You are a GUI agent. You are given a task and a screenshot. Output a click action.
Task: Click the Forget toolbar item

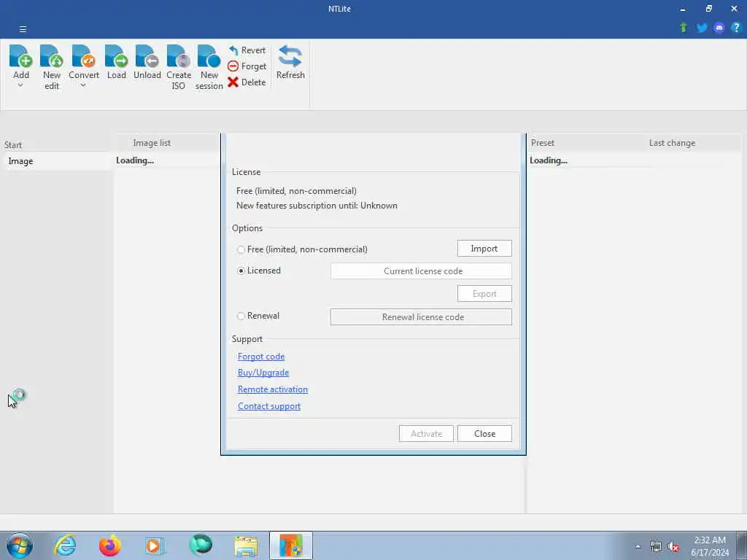point(247,66)
